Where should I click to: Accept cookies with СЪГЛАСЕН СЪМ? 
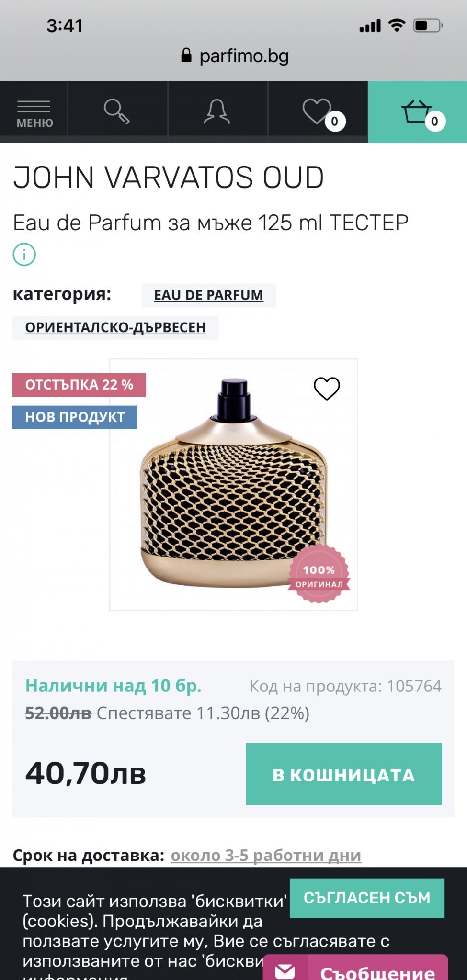367,898
